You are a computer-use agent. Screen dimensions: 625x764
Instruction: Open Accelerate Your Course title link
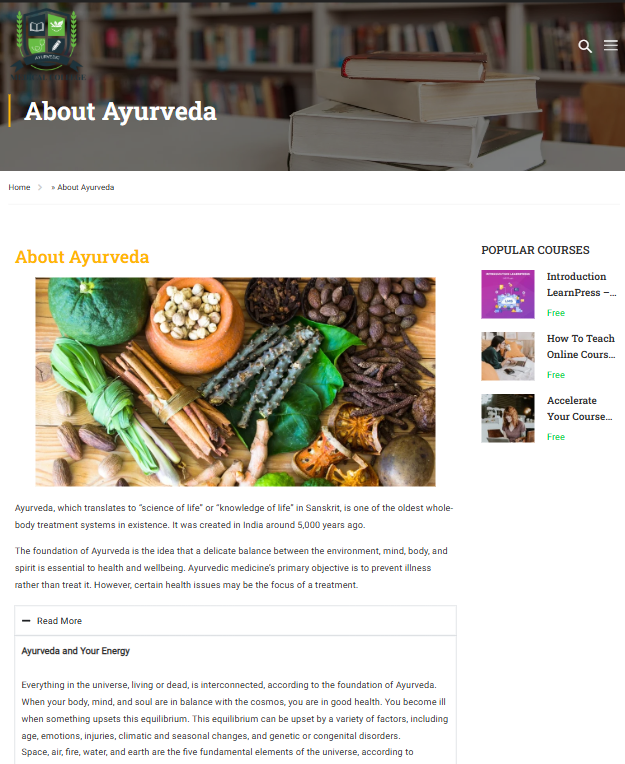pos(579,408)
